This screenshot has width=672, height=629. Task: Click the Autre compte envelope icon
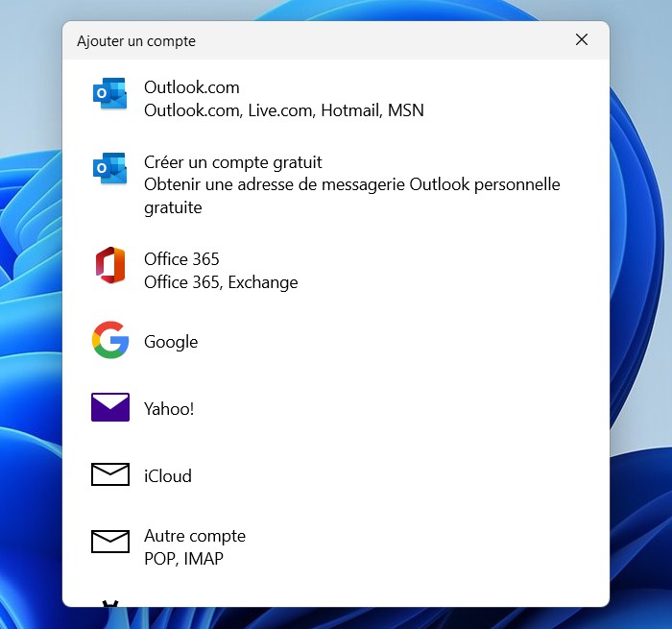[x=110, y=541]
